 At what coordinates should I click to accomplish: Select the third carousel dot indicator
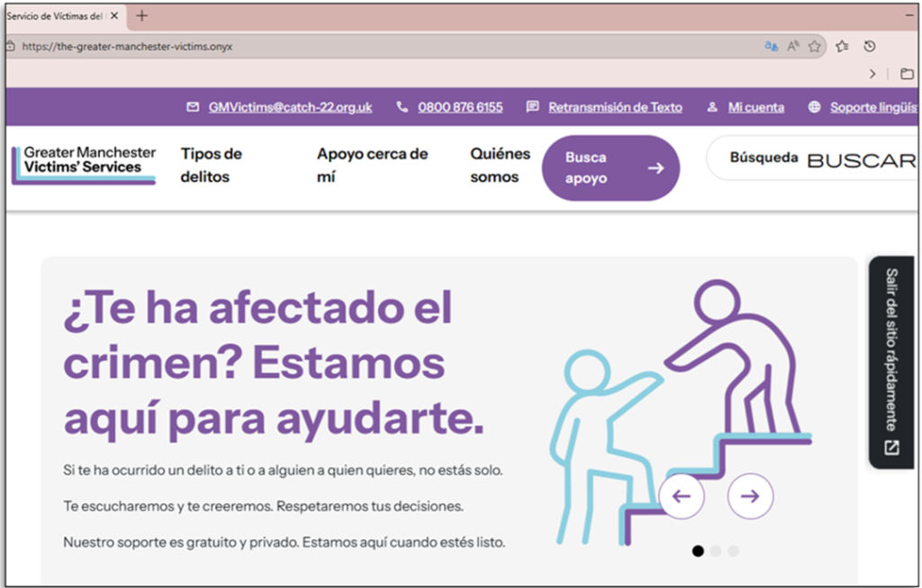[734, 551]
